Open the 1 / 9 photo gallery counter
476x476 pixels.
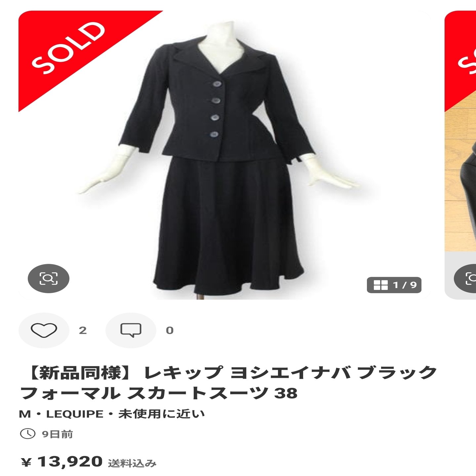pos(394,285)
